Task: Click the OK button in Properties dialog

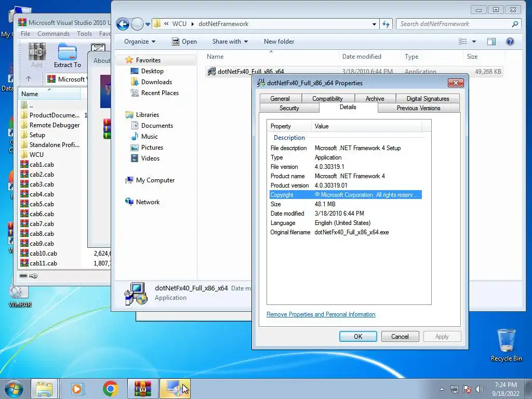Action: point(358,336)
